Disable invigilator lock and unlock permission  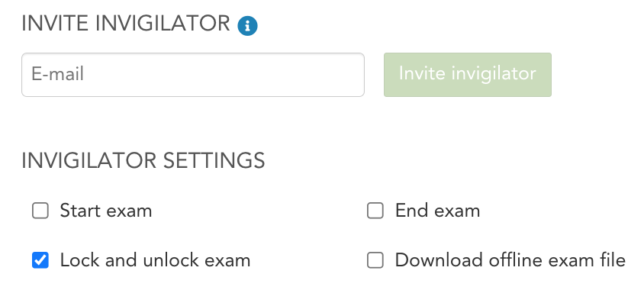click(x=40, y=260)
